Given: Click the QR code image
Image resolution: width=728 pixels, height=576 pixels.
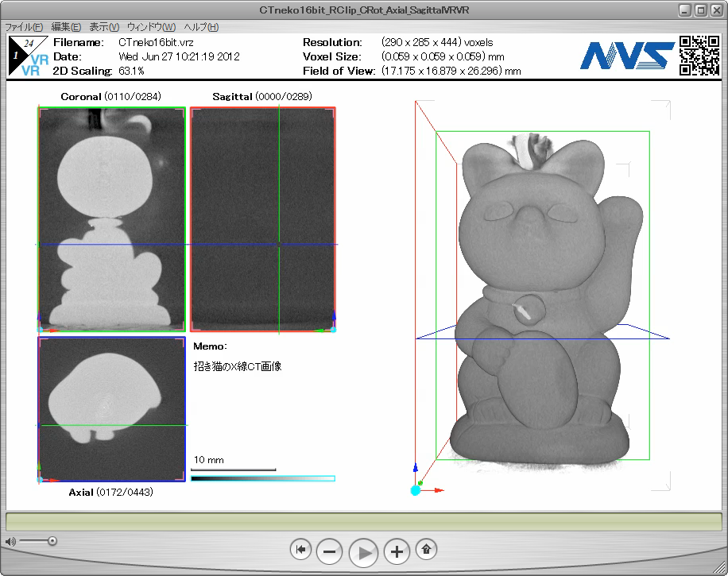Looking at the screenshot, I should 699,56.
